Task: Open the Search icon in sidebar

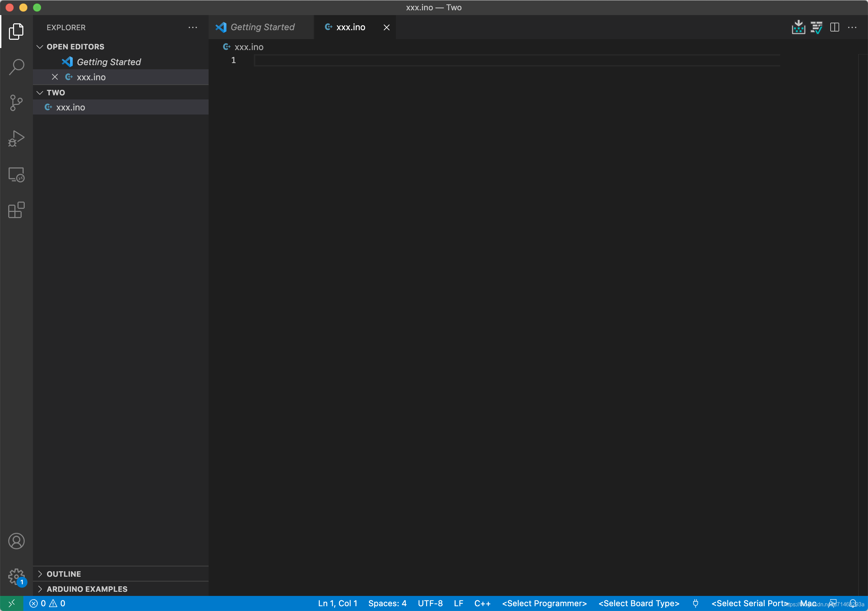Action: pyautogui.click(x=16, y=66)
